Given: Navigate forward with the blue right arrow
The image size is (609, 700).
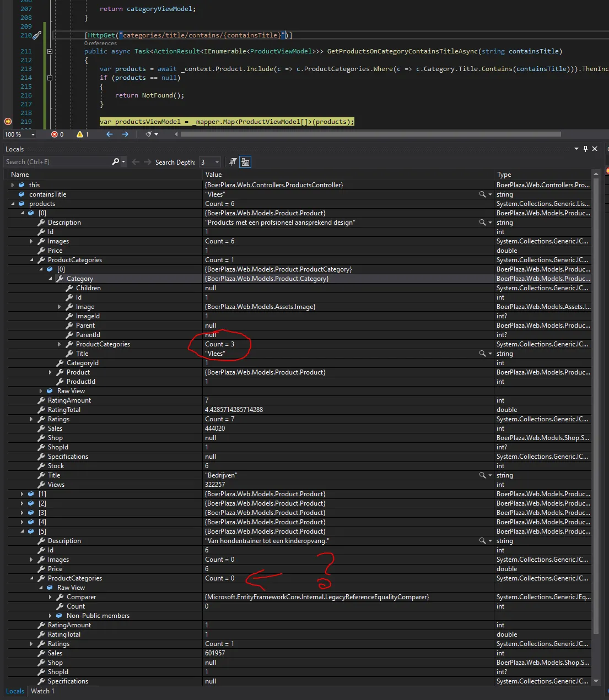Looking at the screenshot, I should tap(125, 134).
